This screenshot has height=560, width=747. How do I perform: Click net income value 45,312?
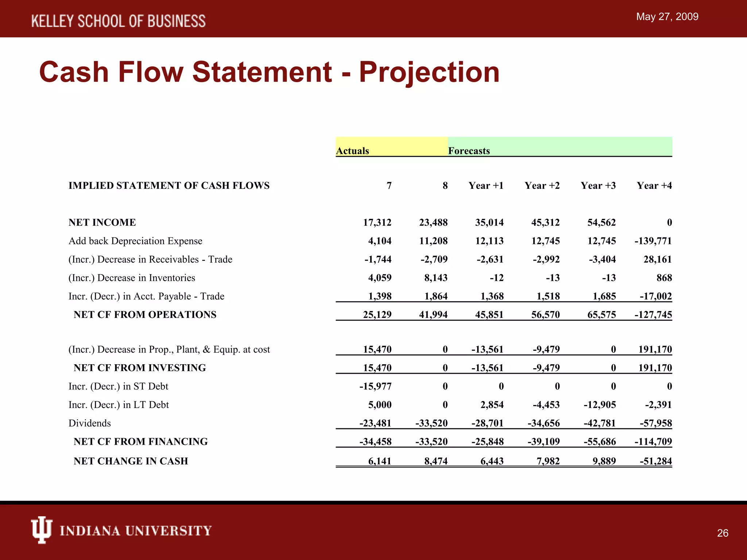[x=546, y=222]
